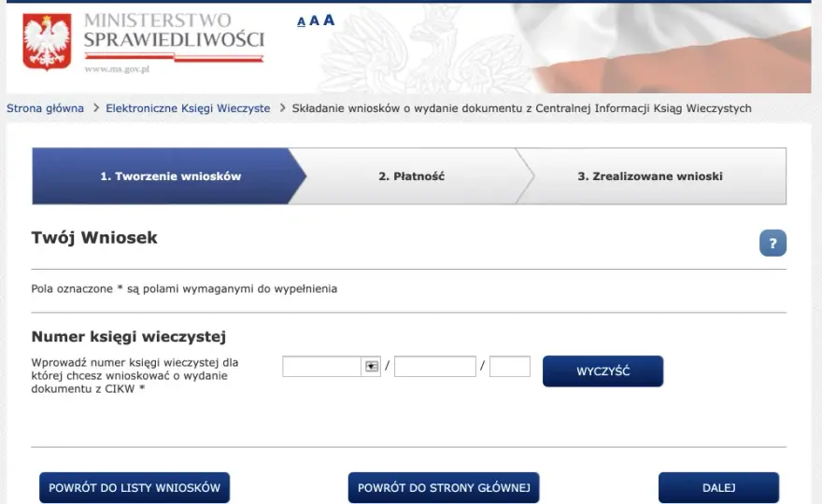The image size is (822, 504).
Task: Click the www.ms.gov.pl text in header
Action: pos(117,69)
